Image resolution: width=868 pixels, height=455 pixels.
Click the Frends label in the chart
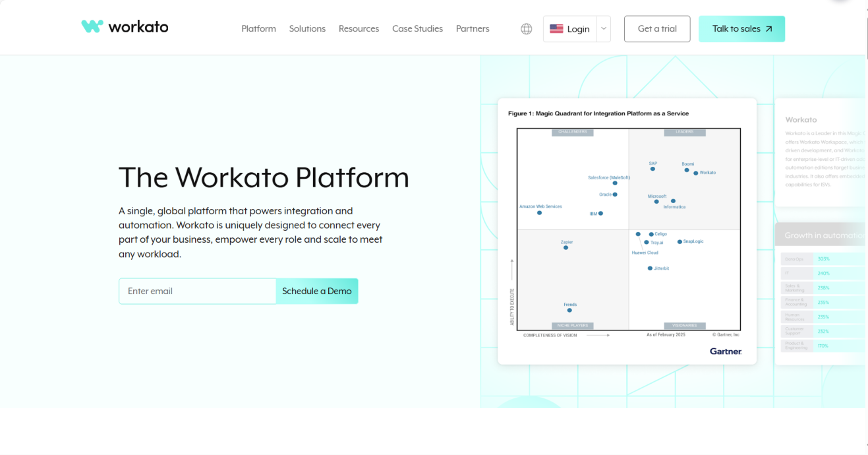click(570, 305)
